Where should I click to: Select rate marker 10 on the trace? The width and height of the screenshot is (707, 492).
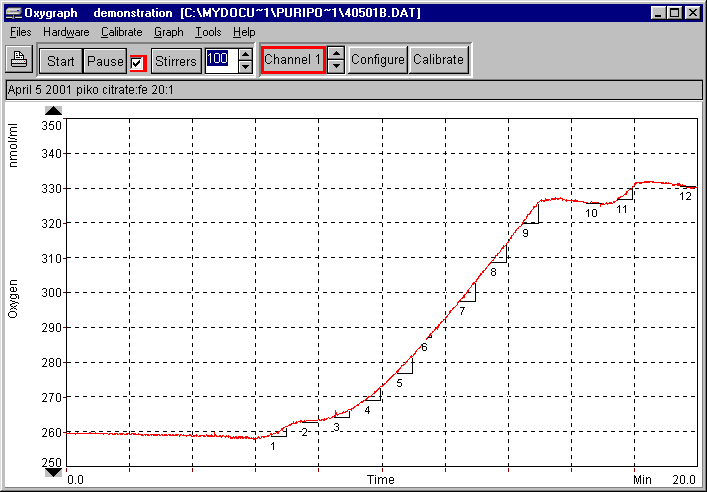point(591,213)
